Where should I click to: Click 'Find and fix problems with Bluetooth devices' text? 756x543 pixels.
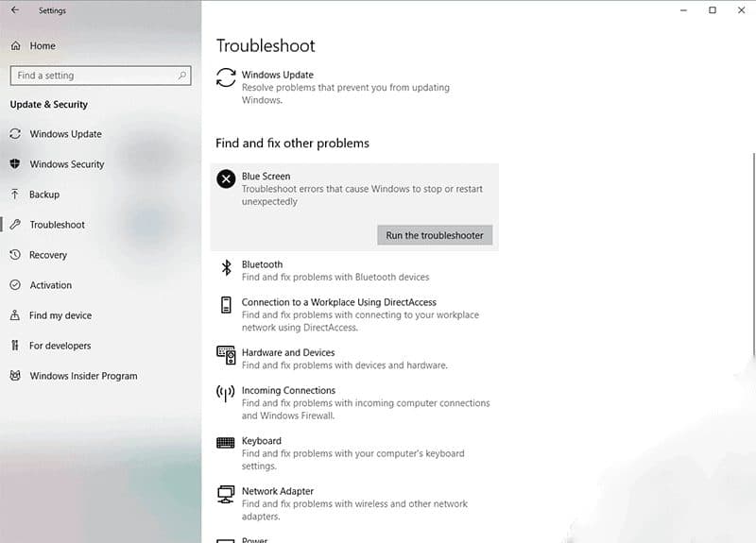point(335,277)
